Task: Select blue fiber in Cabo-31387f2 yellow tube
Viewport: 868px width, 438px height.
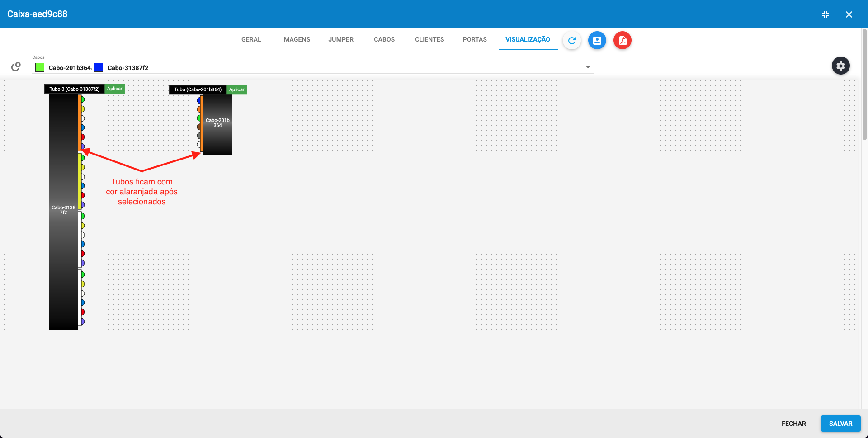Action: [83, 186]
